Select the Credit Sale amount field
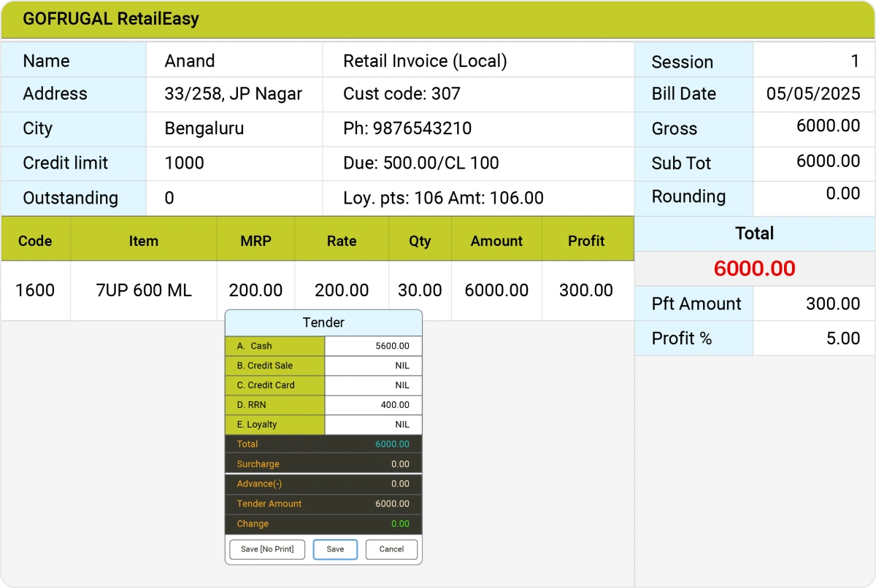This screenshot has height=588, width=876. pyautogui.click(x=373, y=366)
